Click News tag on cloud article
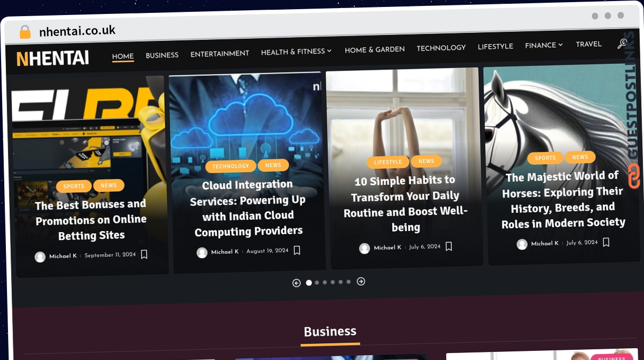 point(273,165)
